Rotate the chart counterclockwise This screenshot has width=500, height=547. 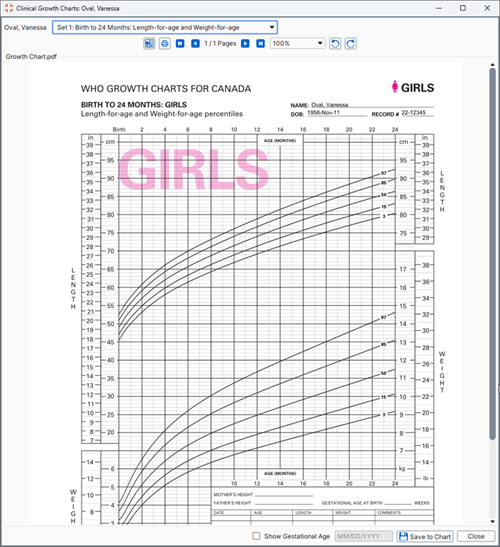tap(335, 44)
